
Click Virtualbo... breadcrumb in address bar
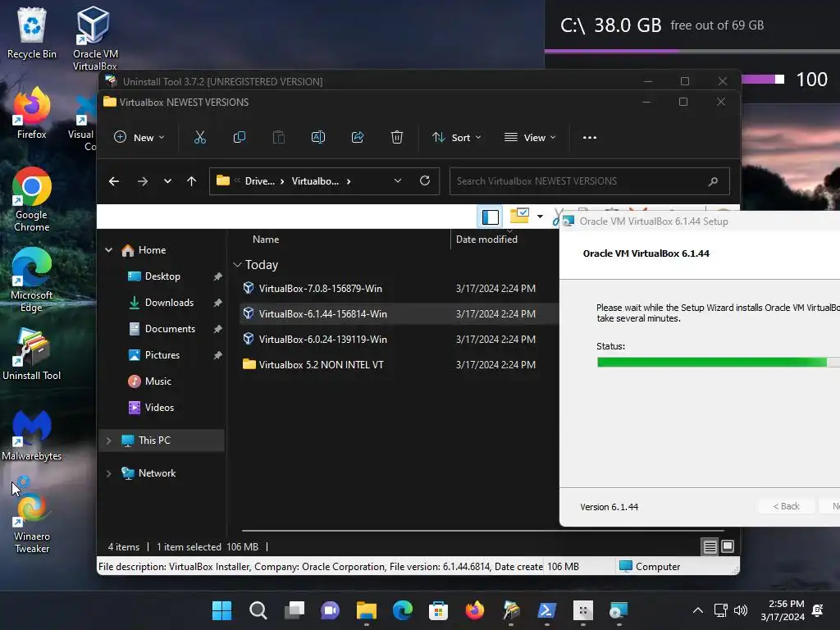315,181
